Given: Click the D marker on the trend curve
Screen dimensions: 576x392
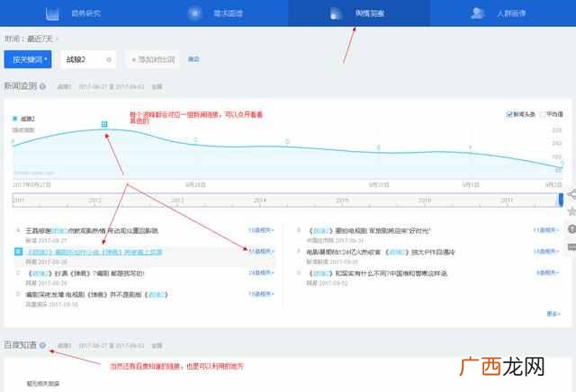Looking at the screenshot, I should 287,141.
